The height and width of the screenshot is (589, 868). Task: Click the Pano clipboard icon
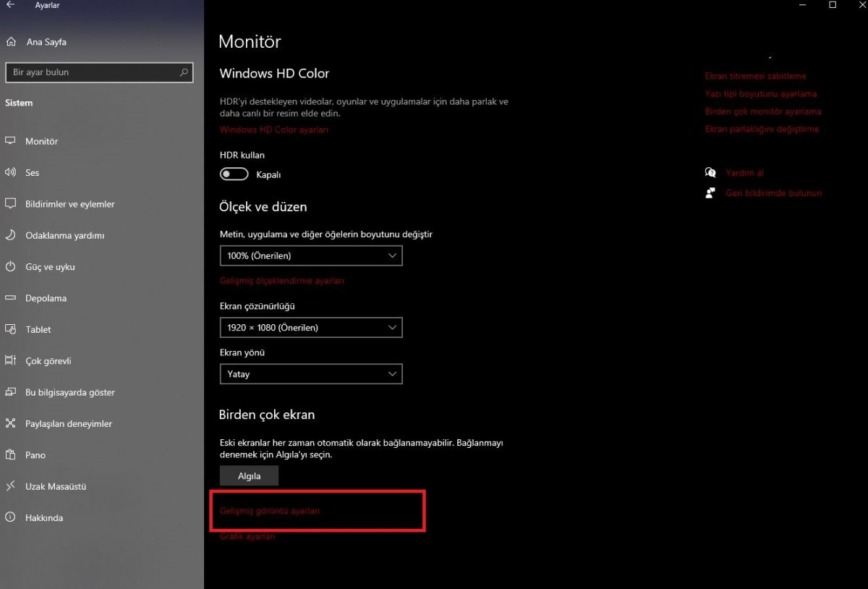[11, 455]
